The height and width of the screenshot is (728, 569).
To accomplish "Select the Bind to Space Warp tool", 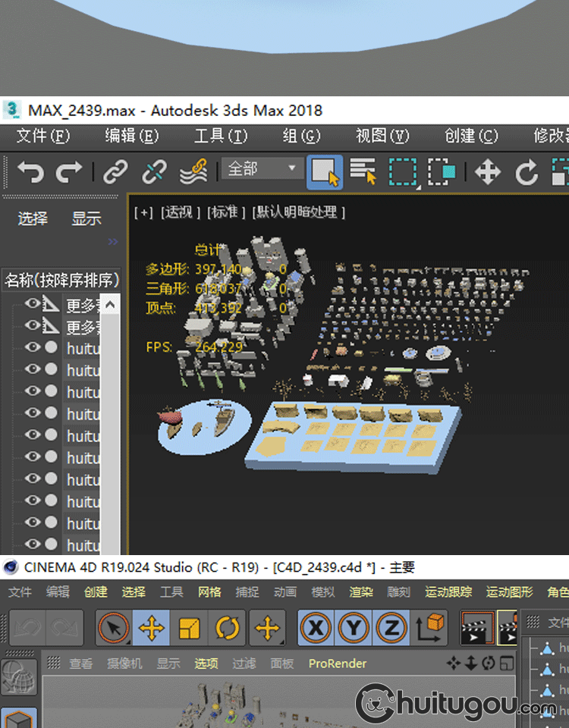I will coord(193,172).
